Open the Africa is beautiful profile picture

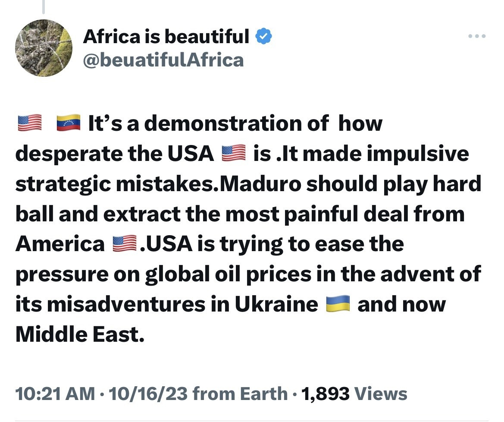click(x=43, y=48)
